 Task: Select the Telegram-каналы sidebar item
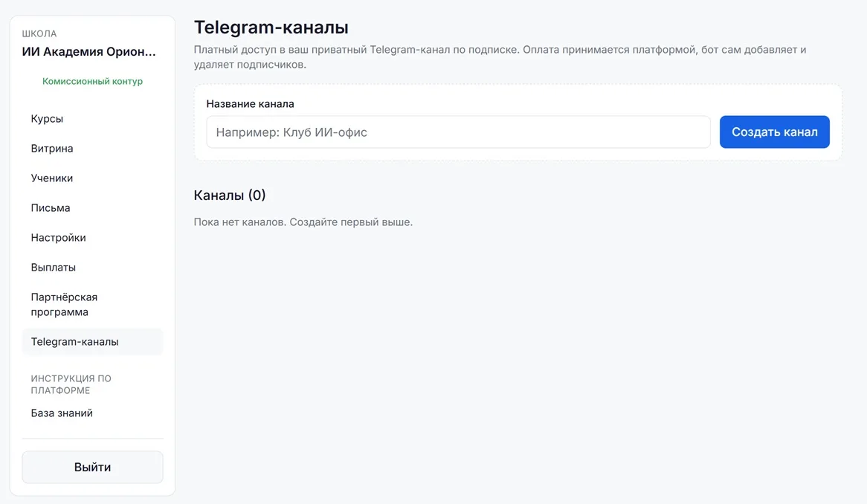click(92, 341)
